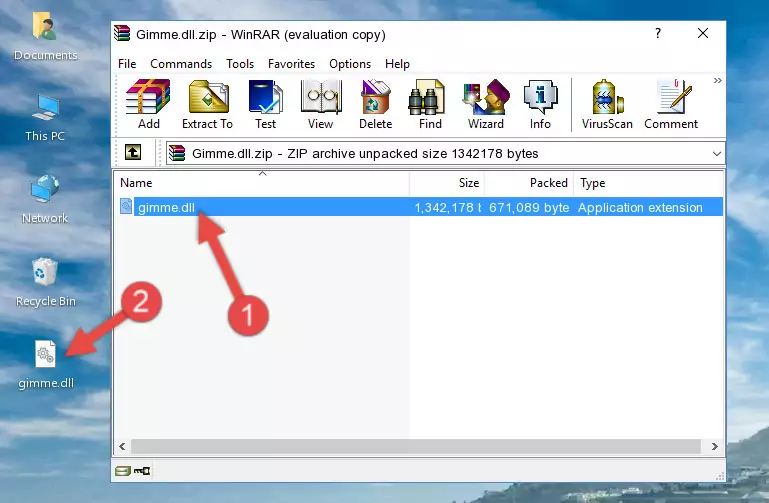Open the Help menu
Screen dimensions: 769x503
click(x=397, y=64)
